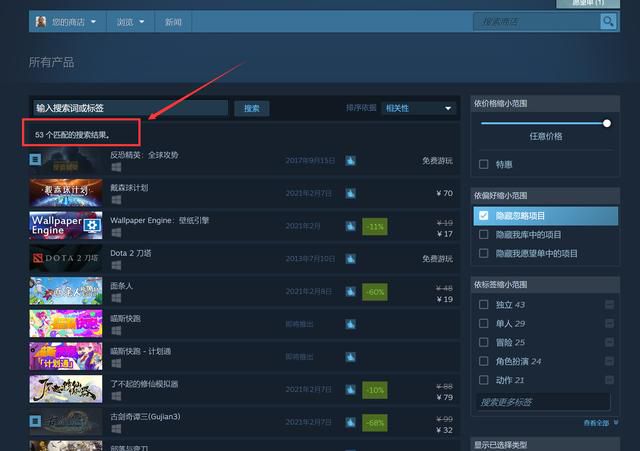
Task: Click the price range slider handle
Action: click(x=607, y=123)
